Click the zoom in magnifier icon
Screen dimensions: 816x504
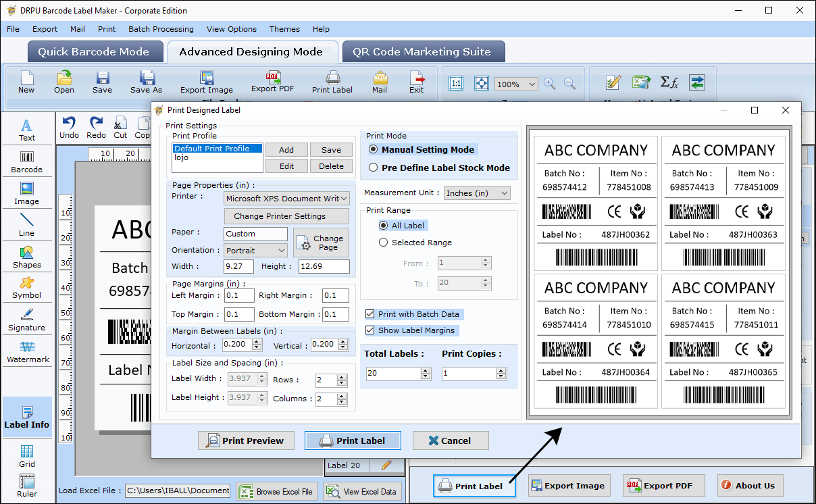550,83
